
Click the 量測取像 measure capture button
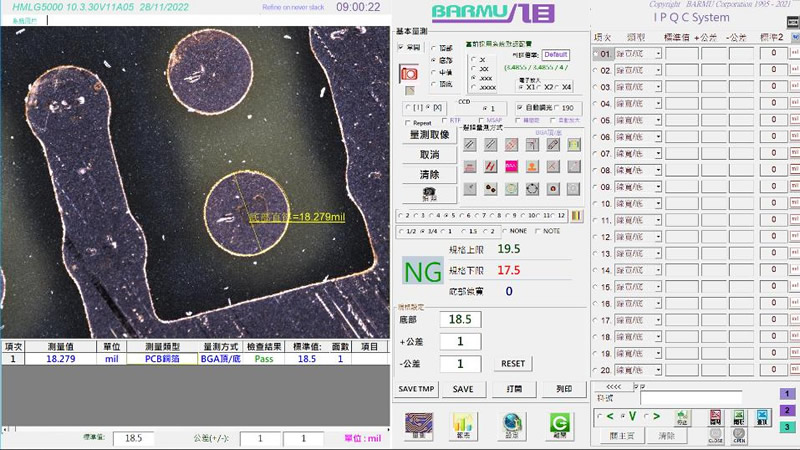[429, 135]
